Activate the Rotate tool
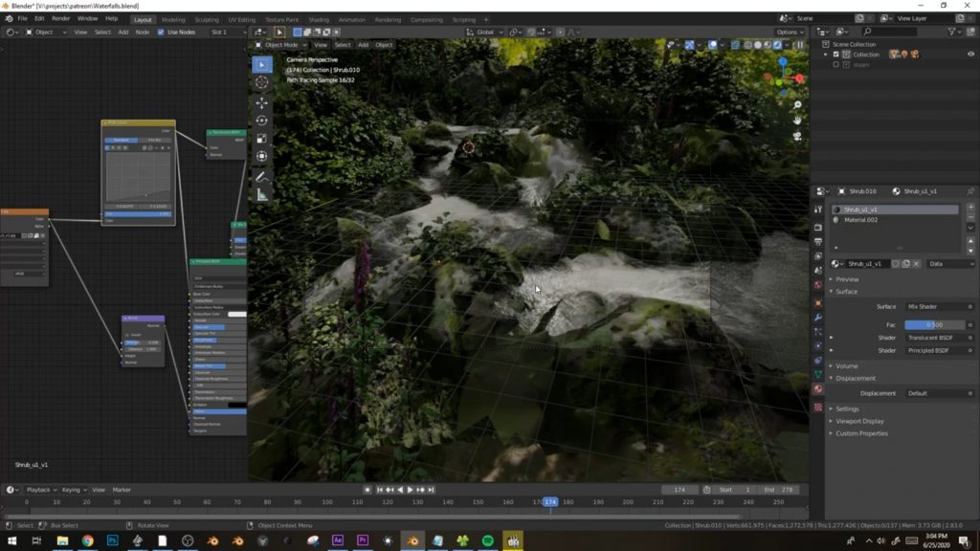980x551 pixels. click(x=262, y=121)
